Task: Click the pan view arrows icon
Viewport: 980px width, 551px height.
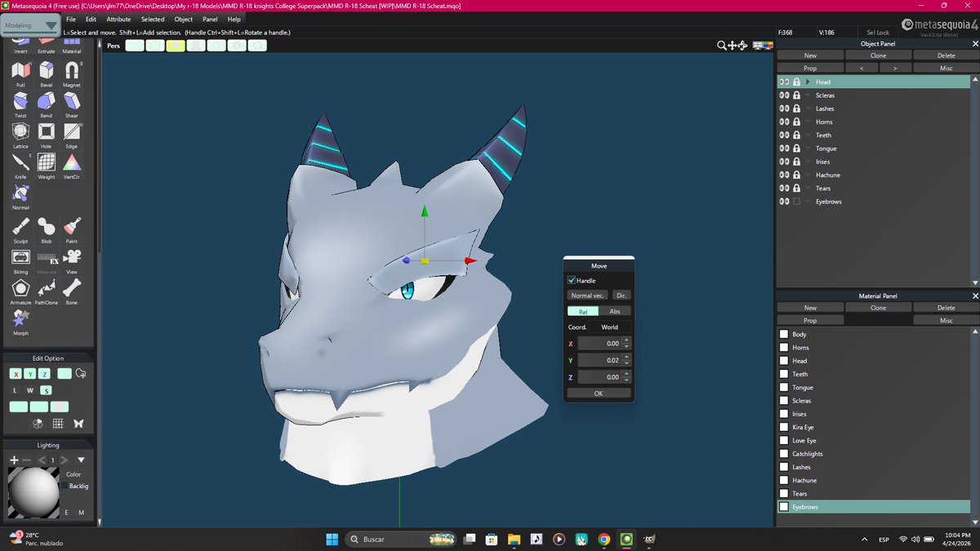Action: [x=733, y=46]
